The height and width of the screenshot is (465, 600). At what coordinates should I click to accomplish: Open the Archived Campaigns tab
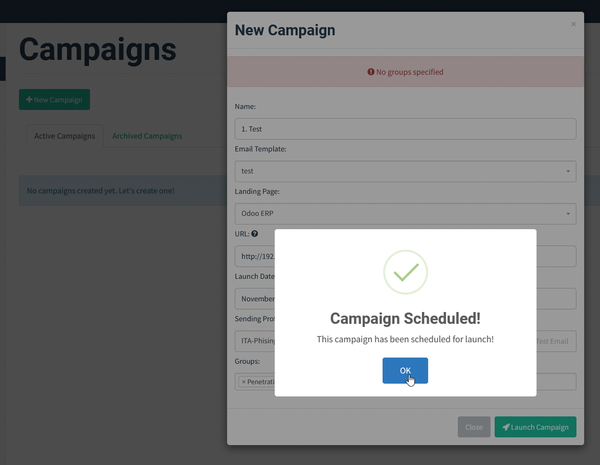pos(147,136)
